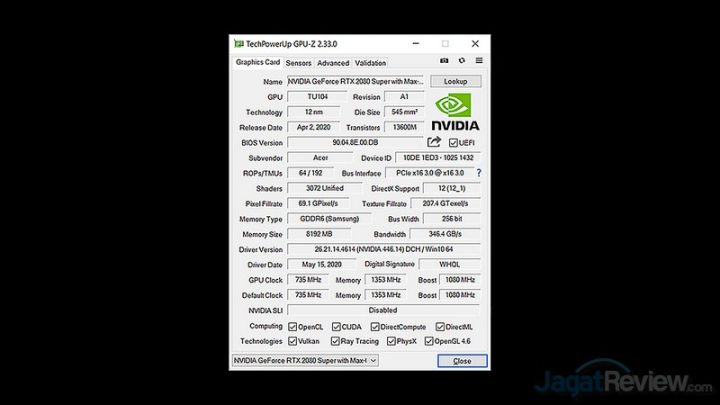720x405 pixels.
Task: Click the Subvendor value Acer
Action: [320, 158]
